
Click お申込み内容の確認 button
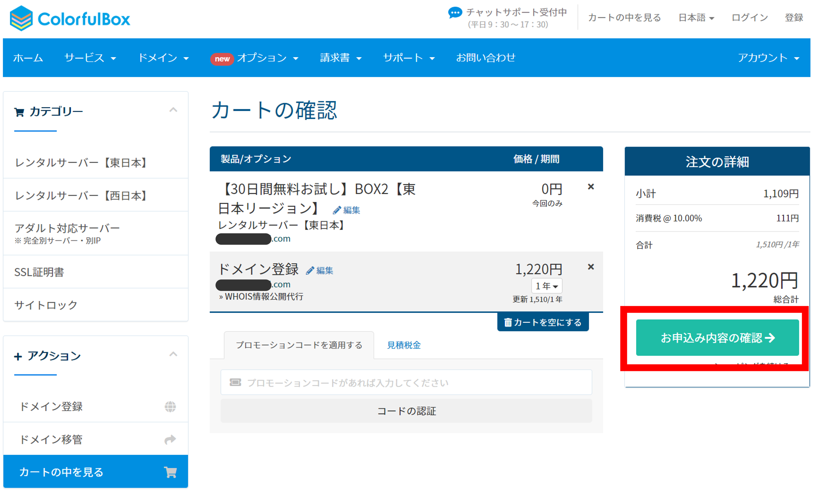(717, 337)
